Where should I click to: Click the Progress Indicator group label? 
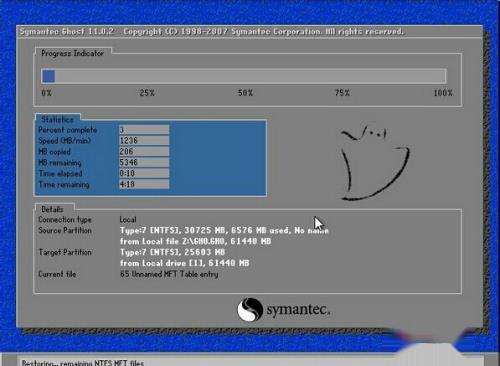tap(72, 53)
